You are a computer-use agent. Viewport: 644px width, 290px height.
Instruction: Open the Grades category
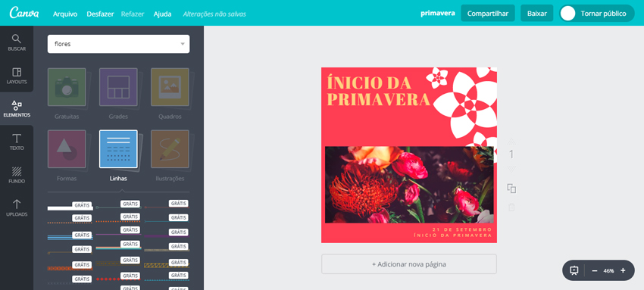click(118, 87)
